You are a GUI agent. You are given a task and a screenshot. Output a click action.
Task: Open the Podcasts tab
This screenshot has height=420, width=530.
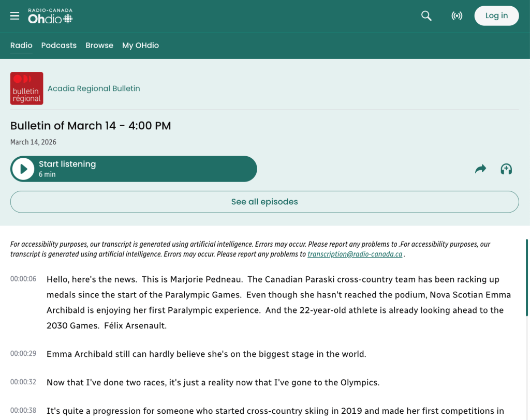59,46
